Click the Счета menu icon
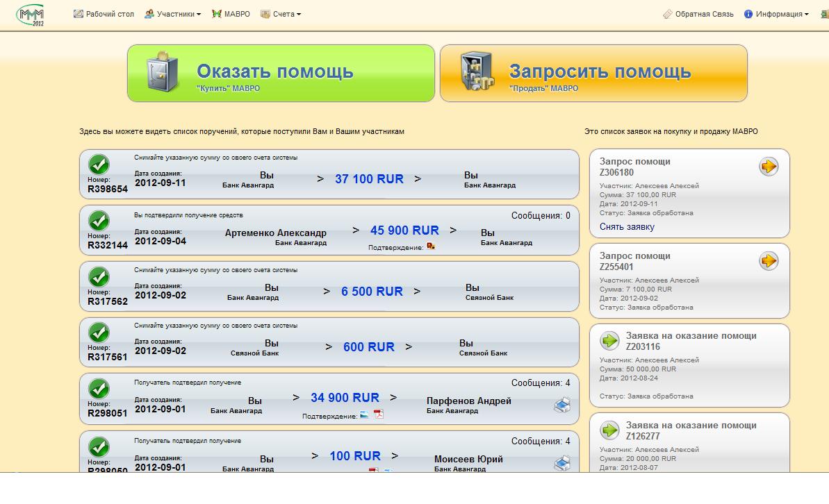Image resolution: width=829 pixels, height=504 pixels. point(265,15)
